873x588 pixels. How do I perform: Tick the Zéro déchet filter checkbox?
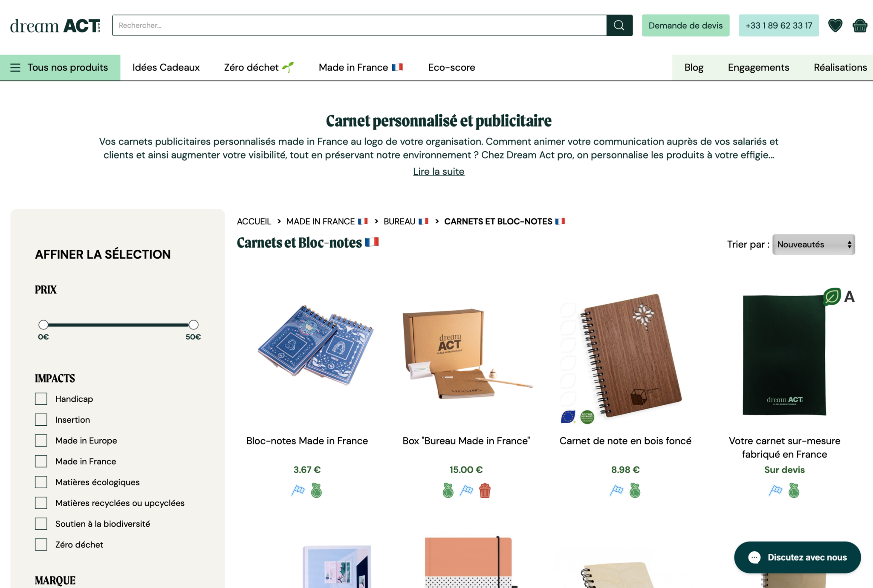click(41, 545)
